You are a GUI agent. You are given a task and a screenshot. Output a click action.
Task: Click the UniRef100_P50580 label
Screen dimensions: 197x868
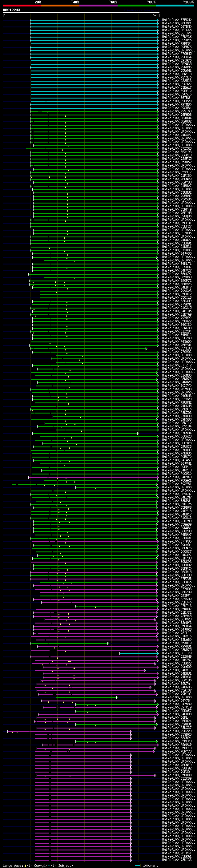177,200
